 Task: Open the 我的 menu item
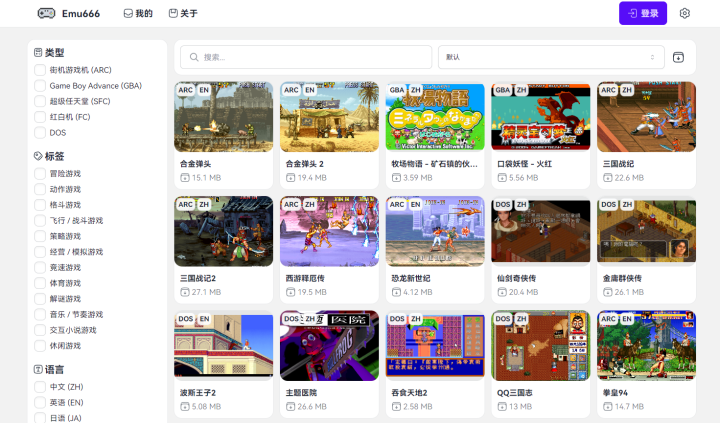[x=138, y=13]
